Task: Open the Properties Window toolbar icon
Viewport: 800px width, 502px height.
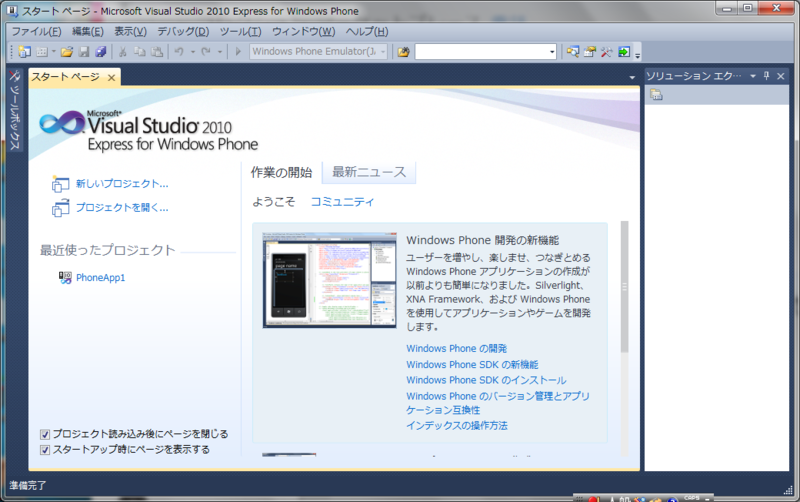Action: pyautogui.click(x=590, y=52)
